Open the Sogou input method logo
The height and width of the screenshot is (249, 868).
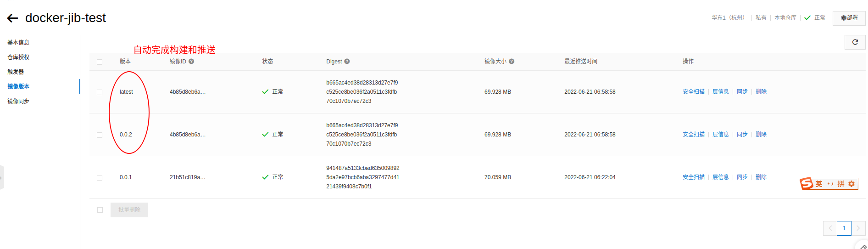[806, 184]
